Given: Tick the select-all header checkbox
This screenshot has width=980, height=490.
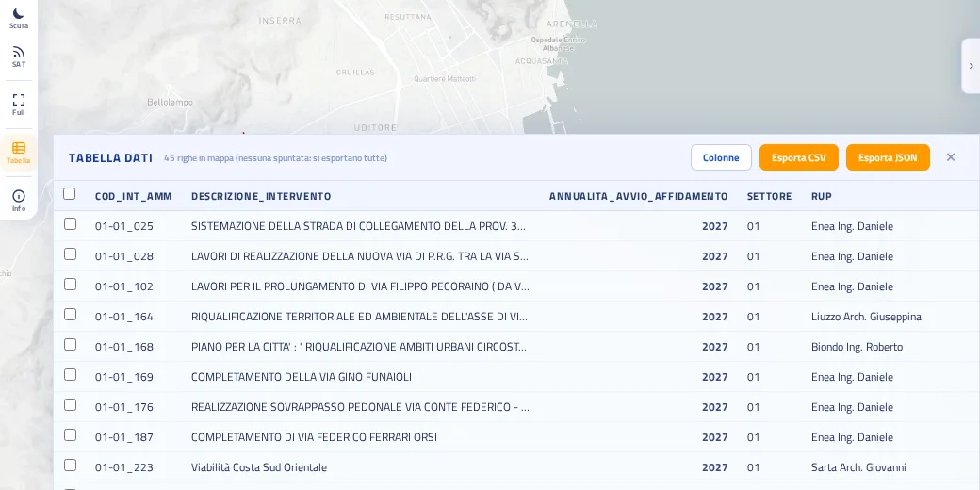Looking at the screenshot, I should (70, 194).
